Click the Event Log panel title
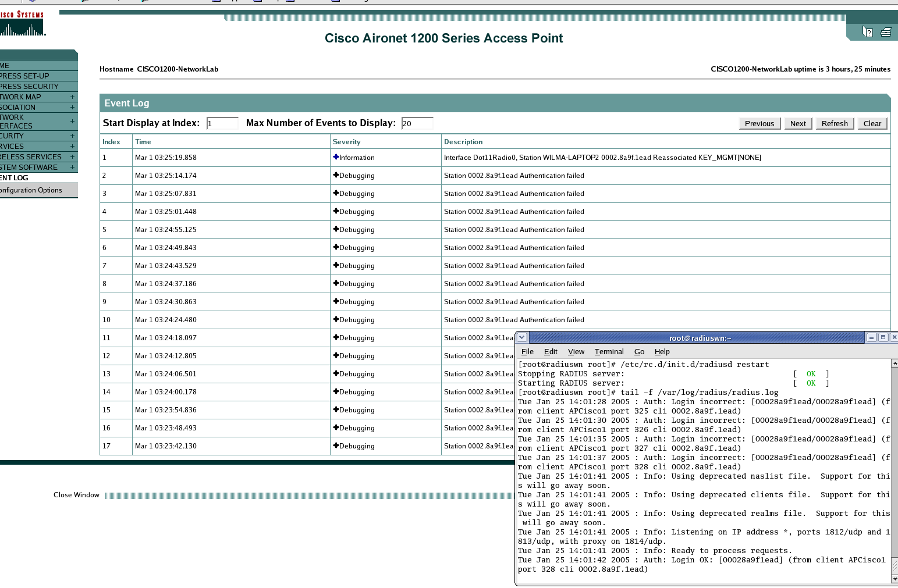Image resolution: width=898 pixels, height=588 pixels. point(127,103)
